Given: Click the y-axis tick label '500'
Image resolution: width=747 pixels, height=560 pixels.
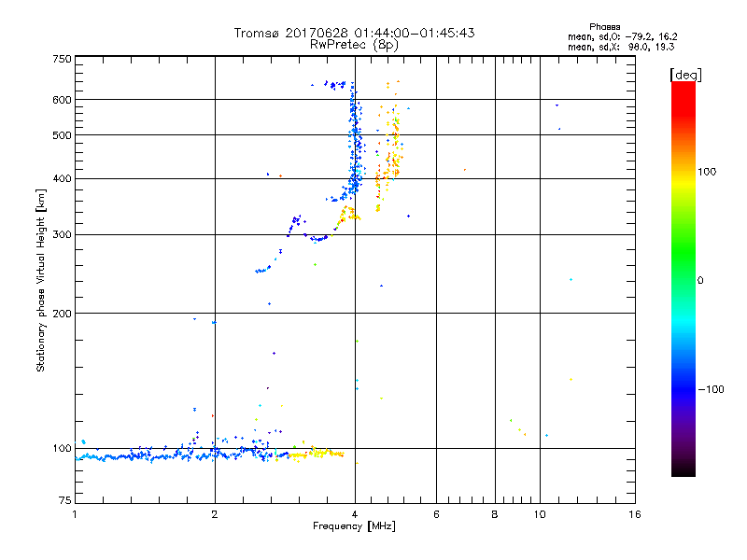Looking at the screenshot, I should (x=63, y=135).
